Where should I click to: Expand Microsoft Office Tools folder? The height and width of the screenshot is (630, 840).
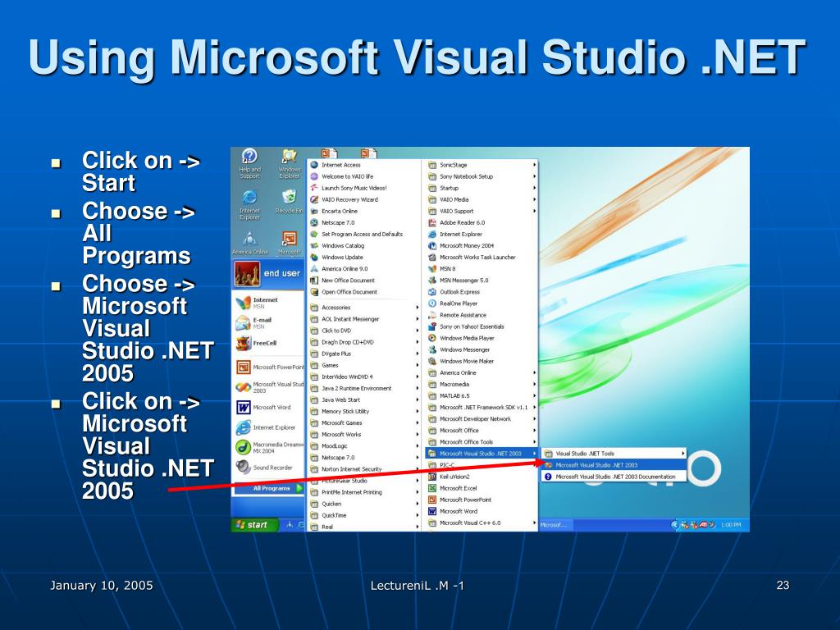482,442
